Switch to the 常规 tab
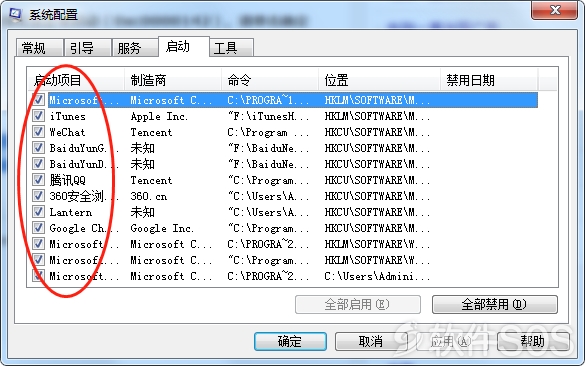Screen dimensions: 585x366 pos(39,48)
